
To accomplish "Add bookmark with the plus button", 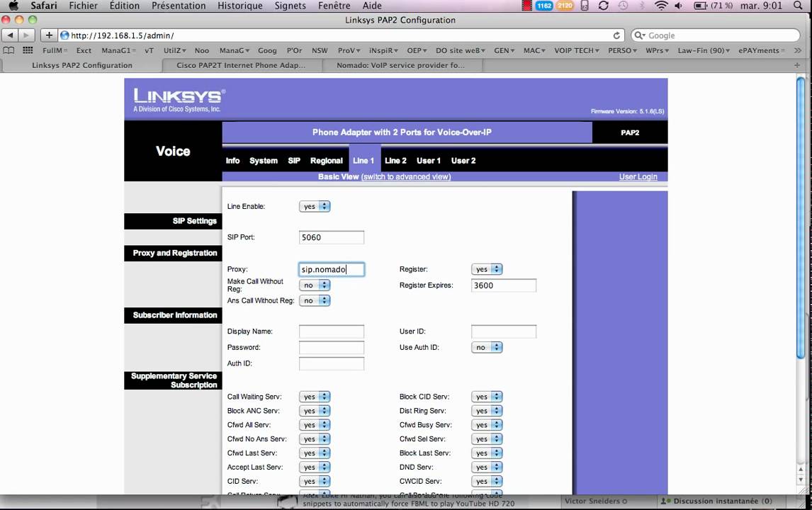I will (49, 35).
